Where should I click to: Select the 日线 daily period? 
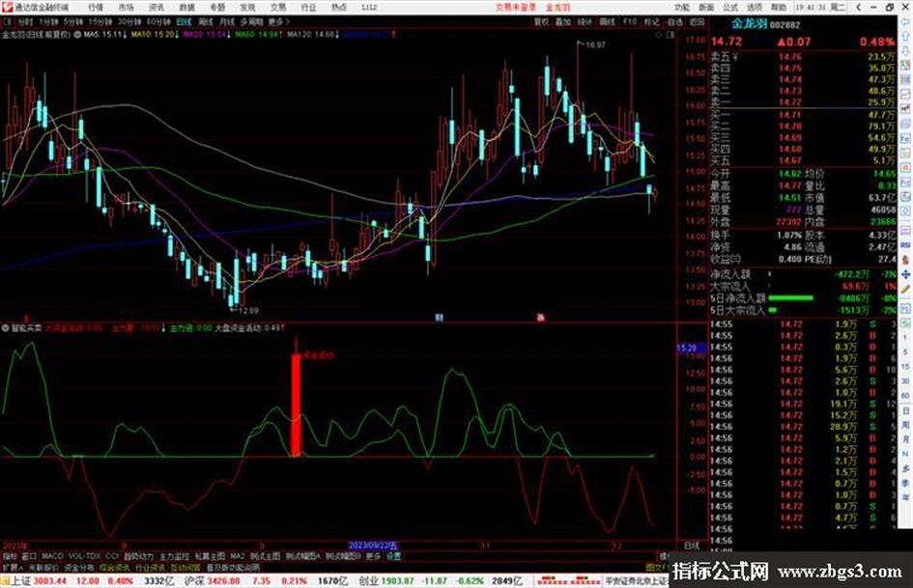(184, 21)
